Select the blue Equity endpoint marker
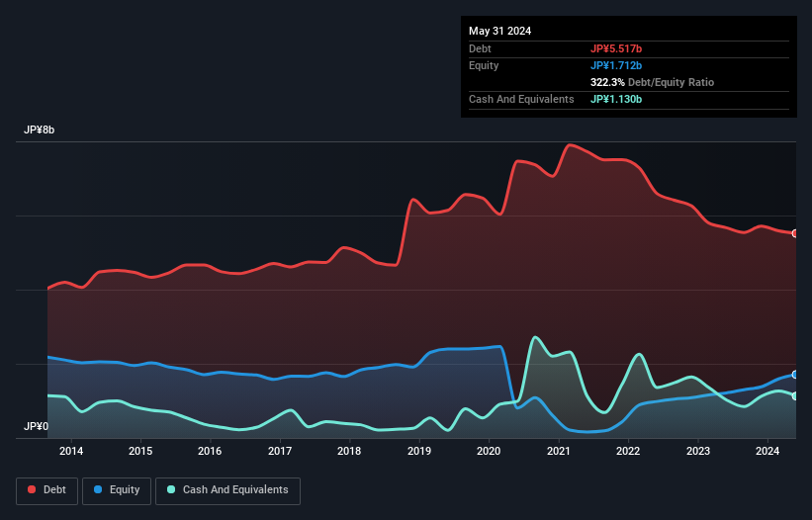 pos(795,375)
